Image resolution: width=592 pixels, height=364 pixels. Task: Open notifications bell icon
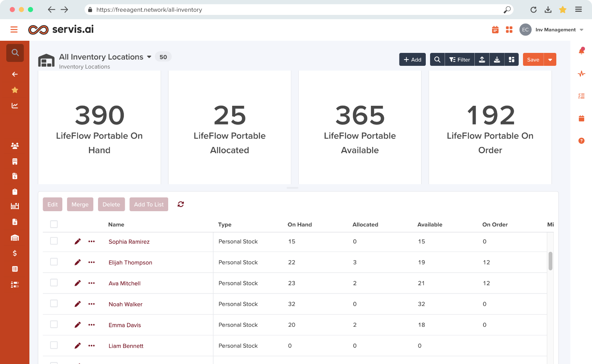(x=581, y=51)
